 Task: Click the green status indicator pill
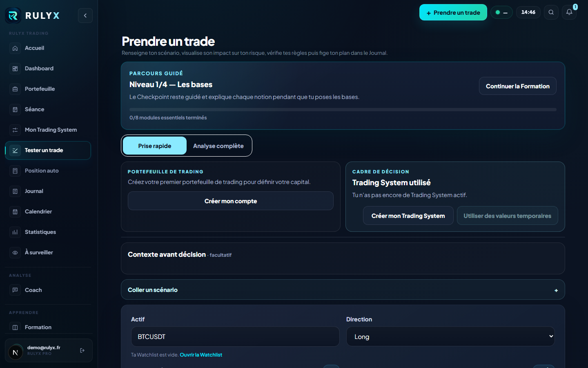click(501, 12)
